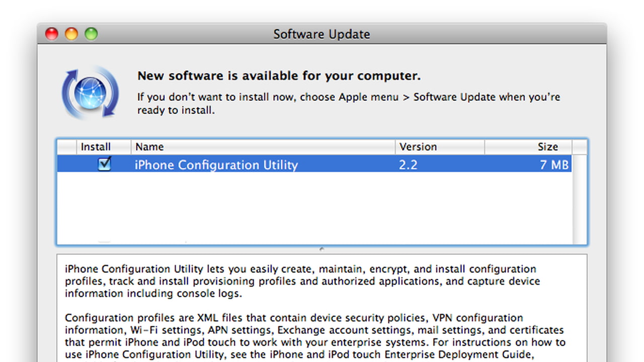The width and height of the screenshot is (644, 362).
Task: Select the iPhone Configuration Utility row name
Action: click(216, 164)
